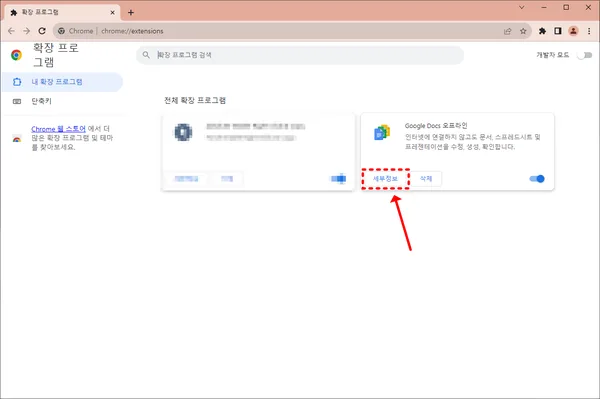Select 내 확장 프로그램 in sidebar
600x399 pixels.
[x=62, y=82]
